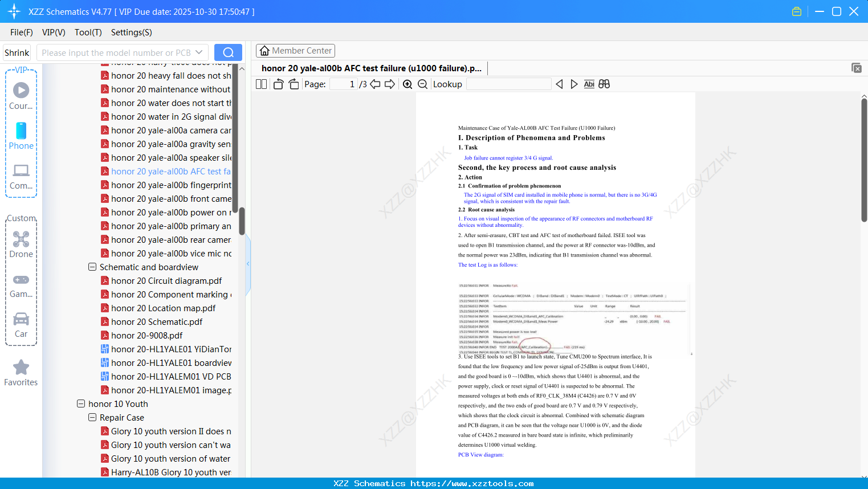Open the Tool(T) menu
Screen dimensions: 868x489
[x=88, y=32]
